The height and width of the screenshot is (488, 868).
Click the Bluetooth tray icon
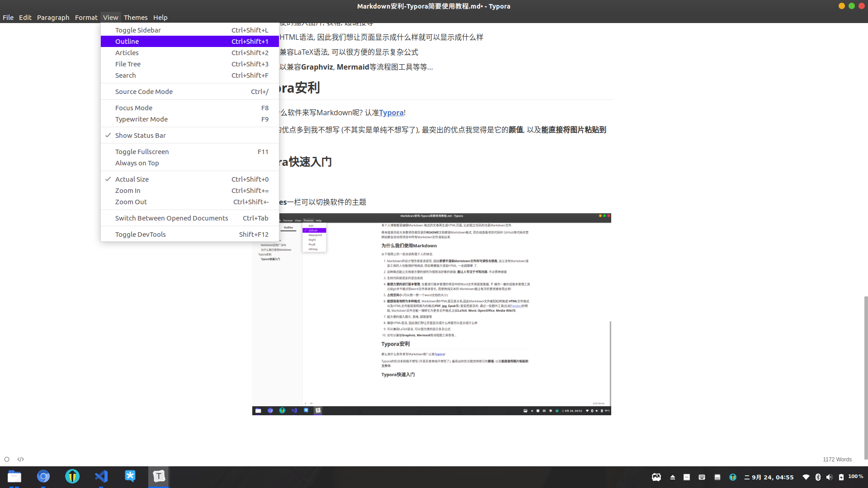point(818,477)
